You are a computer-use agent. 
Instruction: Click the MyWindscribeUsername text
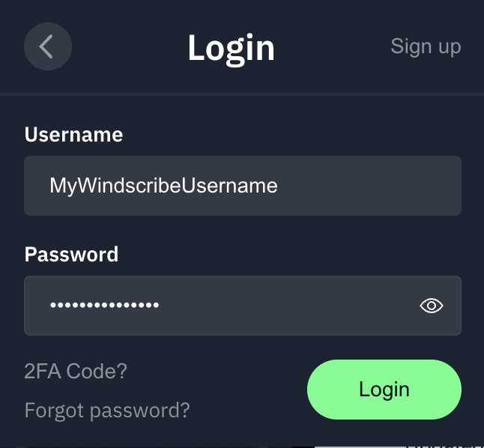click(x=163, y=186)
